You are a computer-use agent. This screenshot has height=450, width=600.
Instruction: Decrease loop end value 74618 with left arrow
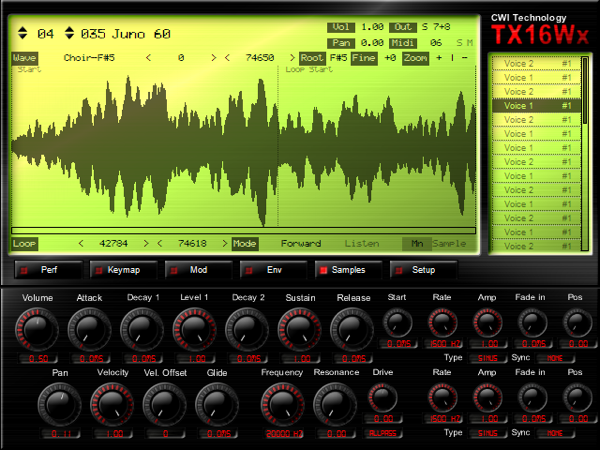[160, 243]
